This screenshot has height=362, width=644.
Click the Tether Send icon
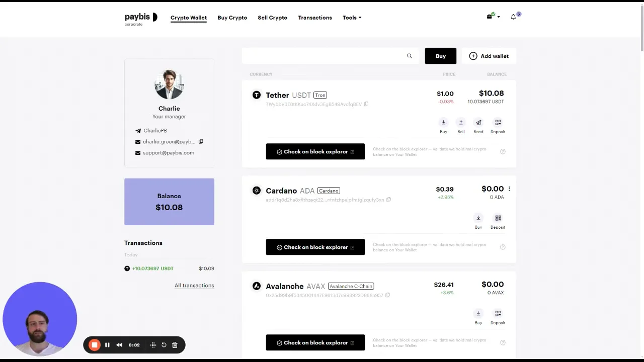tap(478, 126)
